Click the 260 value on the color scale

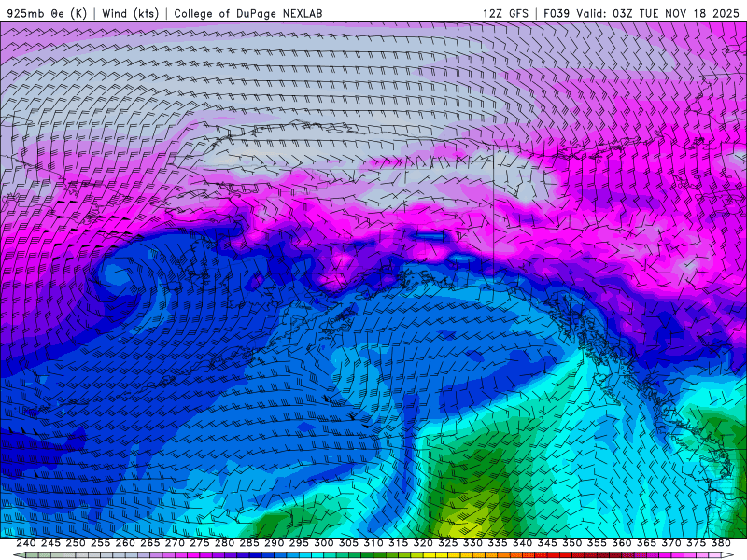[125, 543]
